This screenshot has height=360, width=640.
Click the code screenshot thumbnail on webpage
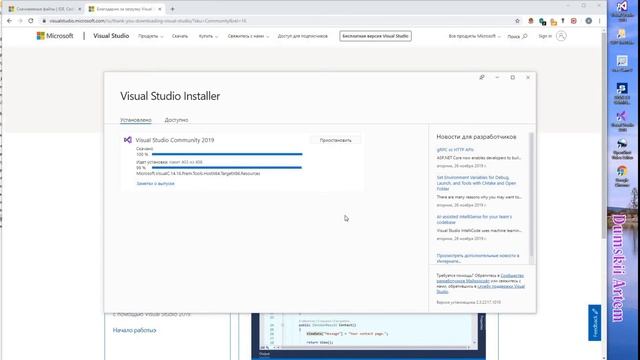(x=369, y=336)
